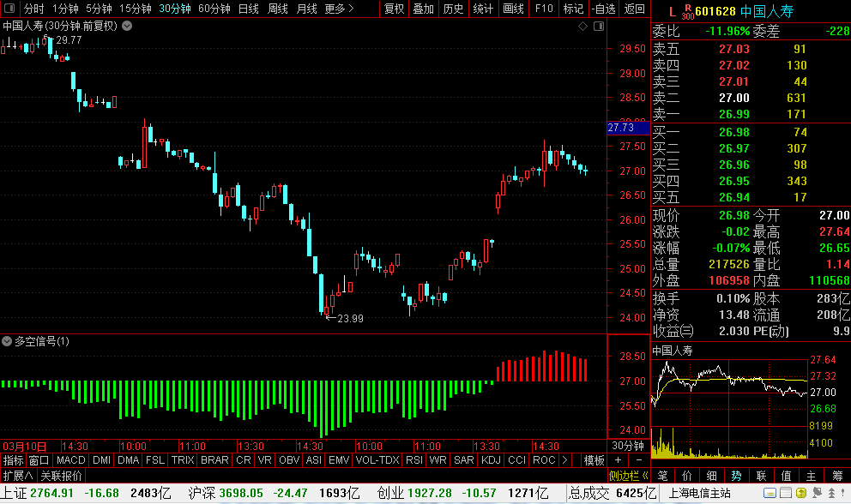Remove from watchlist with -自选
Image resolution: width=851 pixels, height=504 pixels.
[x=604, y=9]
